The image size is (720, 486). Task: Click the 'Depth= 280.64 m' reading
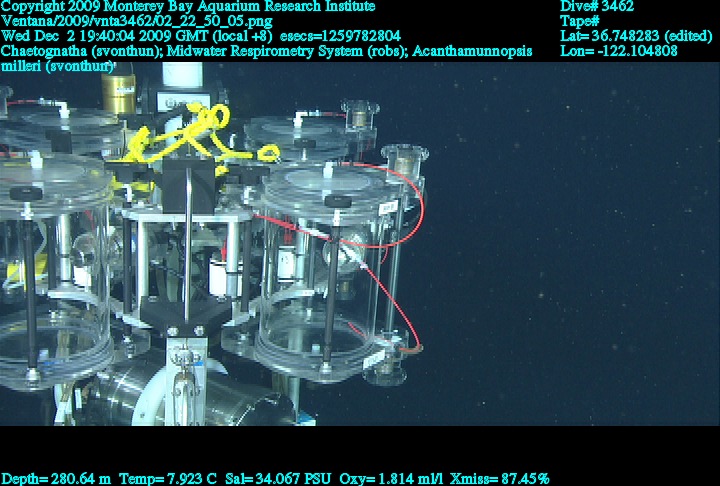[56, 479]
